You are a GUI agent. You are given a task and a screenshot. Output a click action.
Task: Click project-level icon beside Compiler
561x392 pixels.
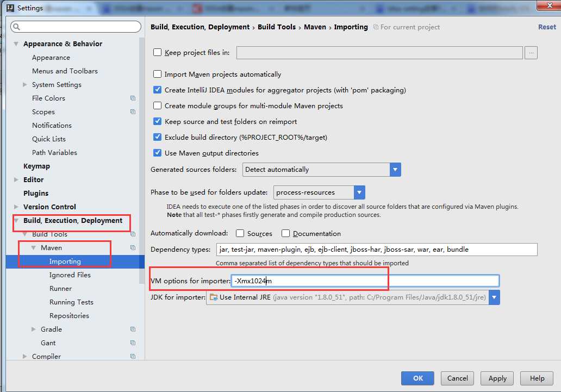(x=133, y=356)
